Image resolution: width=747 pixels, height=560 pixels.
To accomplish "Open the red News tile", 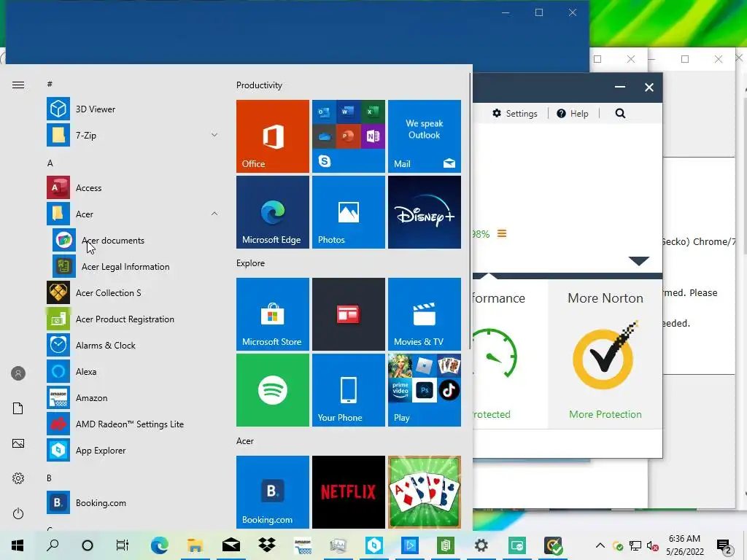I will point(349,314).
